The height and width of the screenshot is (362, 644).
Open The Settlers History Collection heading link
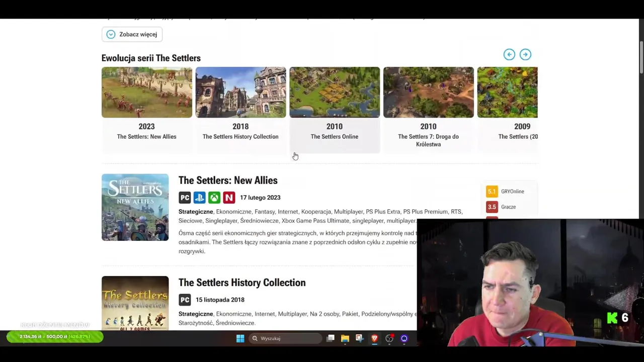pos(242,283)
